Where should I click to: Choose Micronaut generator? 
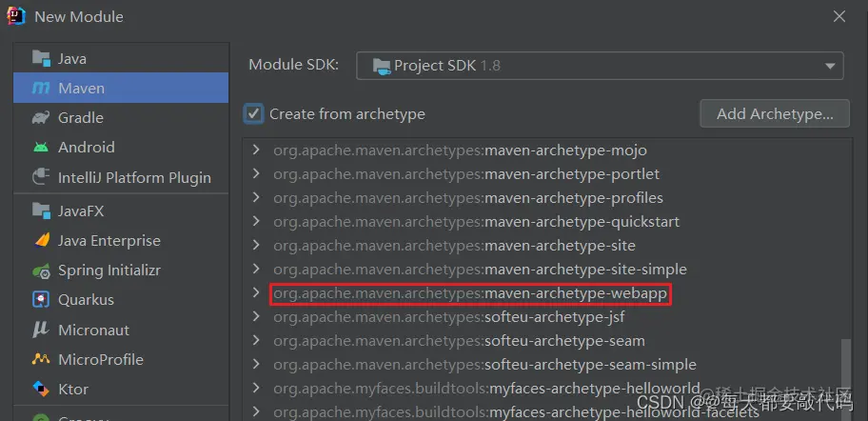[121, 330]
